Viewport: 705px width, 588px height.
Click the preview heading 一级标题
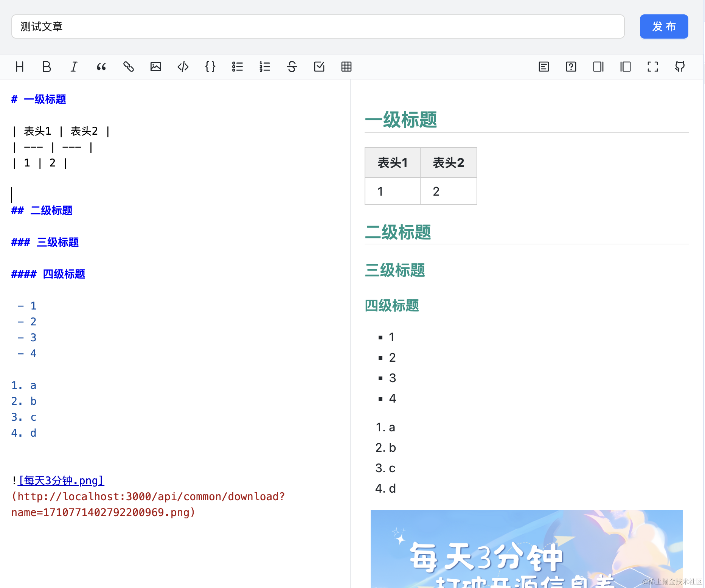(401, 120)
